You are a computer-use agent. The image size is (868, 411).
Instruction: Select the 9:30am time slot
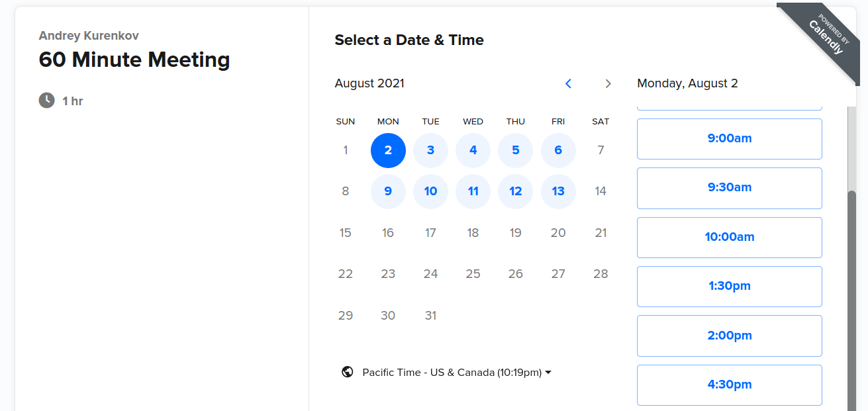tap(730, 188)
